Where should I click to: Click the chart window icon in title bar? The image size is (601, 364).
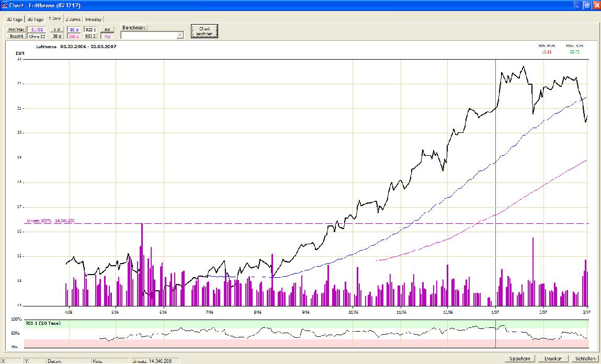5,5
